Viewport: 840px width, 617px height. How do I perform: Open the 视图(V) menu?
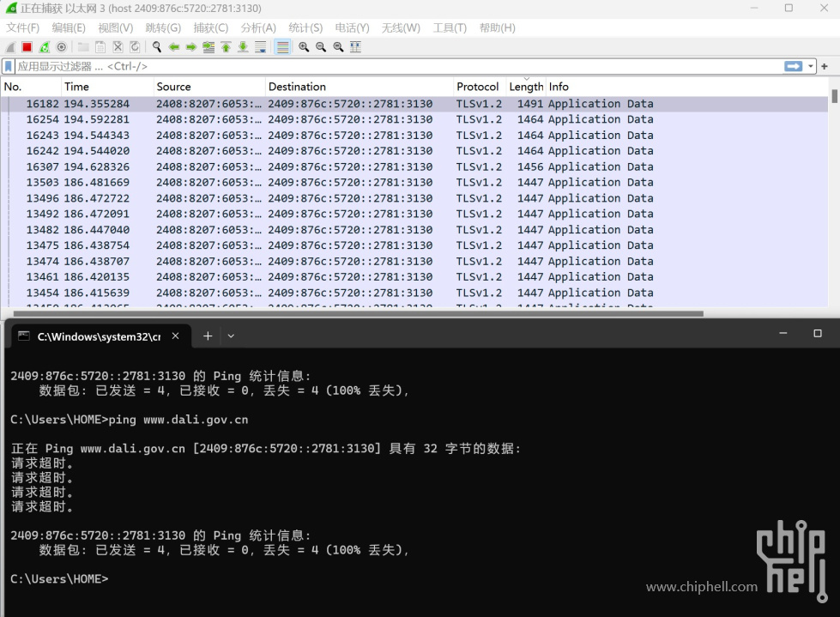[116, 27]
